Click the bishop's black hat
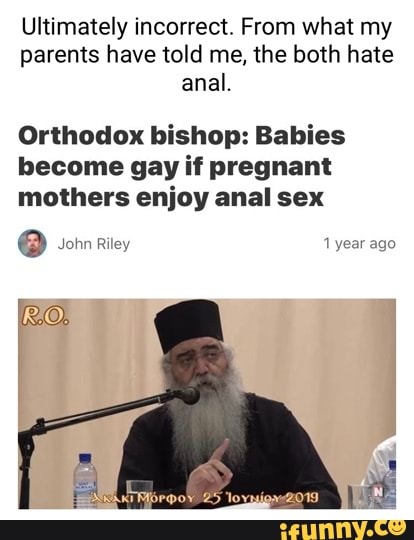 click(188, 324)
